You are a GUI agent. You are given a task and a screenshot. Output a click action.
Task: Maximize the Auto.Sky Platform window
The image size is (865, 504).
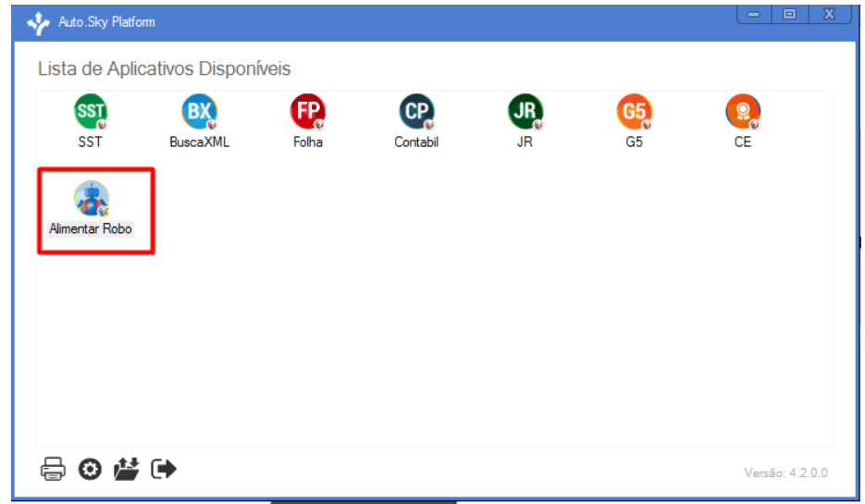point(790,14)
